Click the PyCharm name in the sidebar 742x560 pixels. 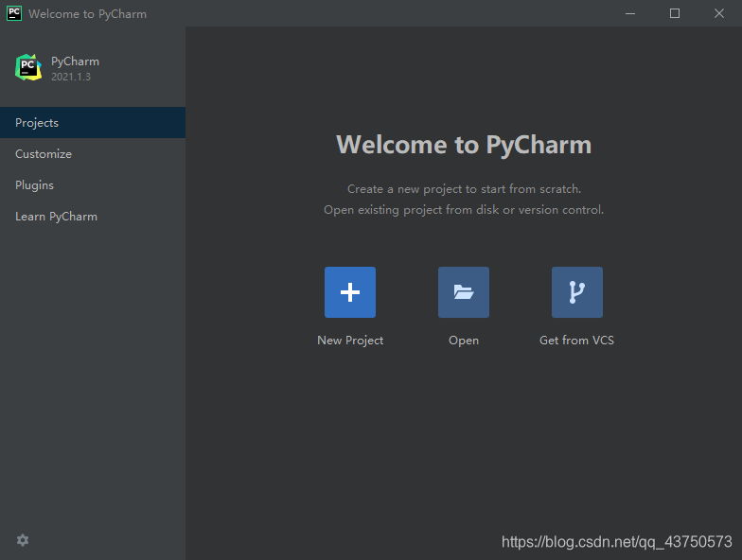click(x=76, y=61)
